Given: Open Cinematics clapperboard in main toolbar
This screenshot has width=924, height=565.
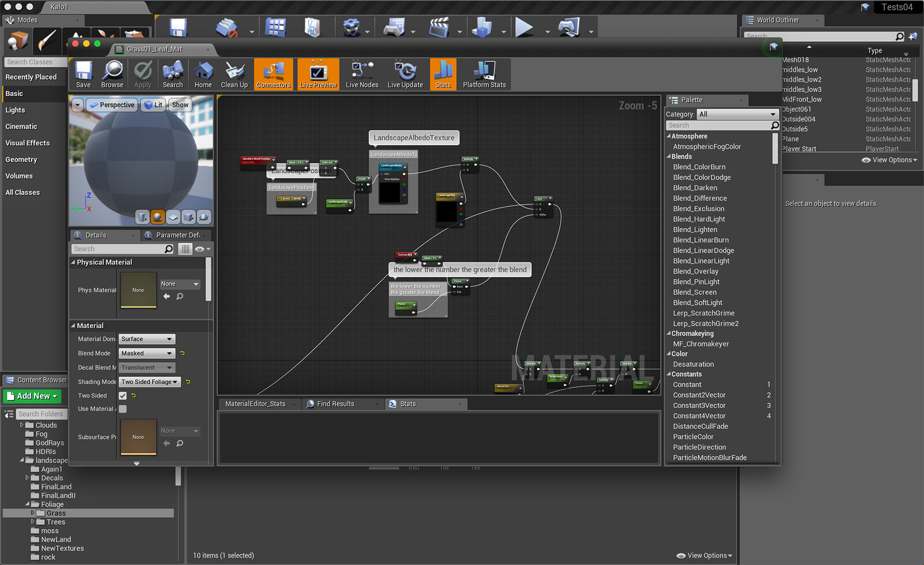Looking at the screenshot, I should point(439,27).
